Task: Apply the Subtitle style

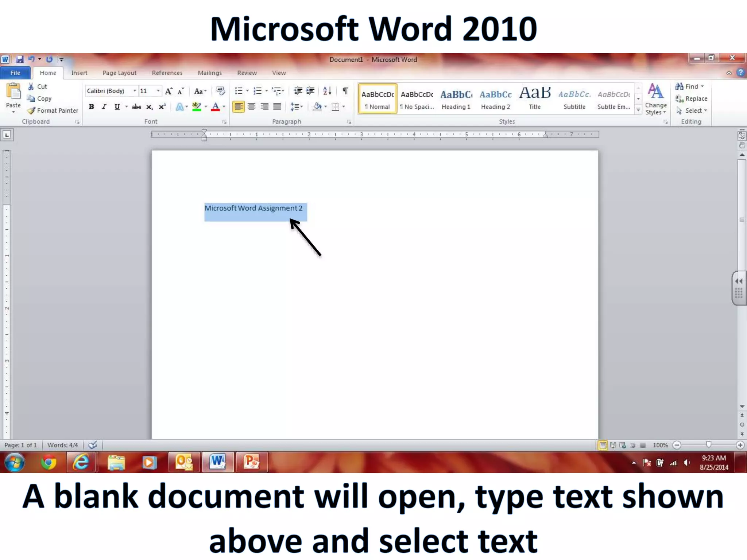Action: click(x=574, y=99)
